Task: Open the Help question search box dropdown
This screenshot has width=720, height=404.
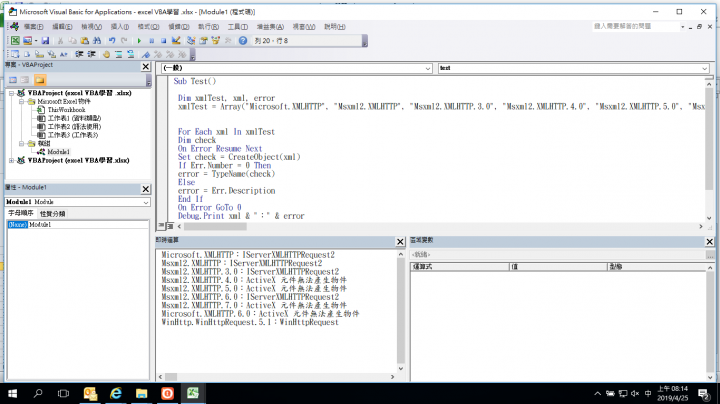Action: (682, 27)
